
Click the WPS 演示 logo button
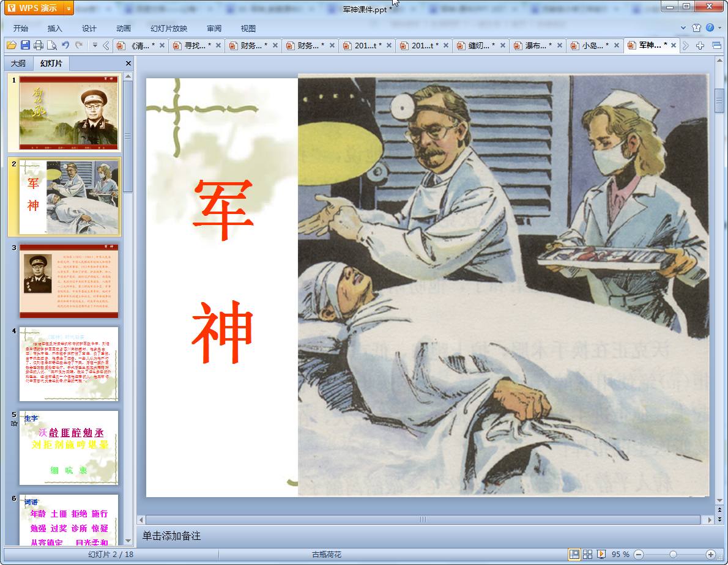tap(35, 9)
